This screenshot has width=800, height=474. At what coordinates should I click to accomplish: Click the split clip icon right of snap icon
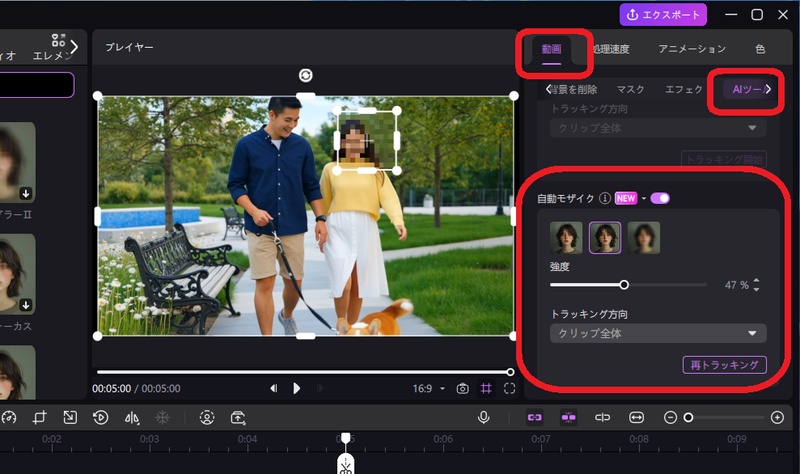click(x=603, y=417)
